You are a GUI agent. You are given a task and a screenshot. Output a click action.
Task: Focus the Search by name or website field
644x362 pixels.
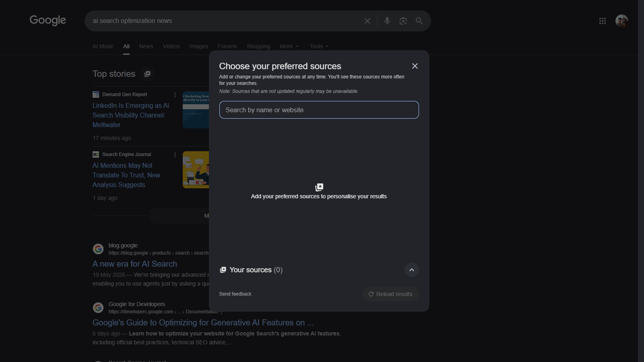point(319,110)
